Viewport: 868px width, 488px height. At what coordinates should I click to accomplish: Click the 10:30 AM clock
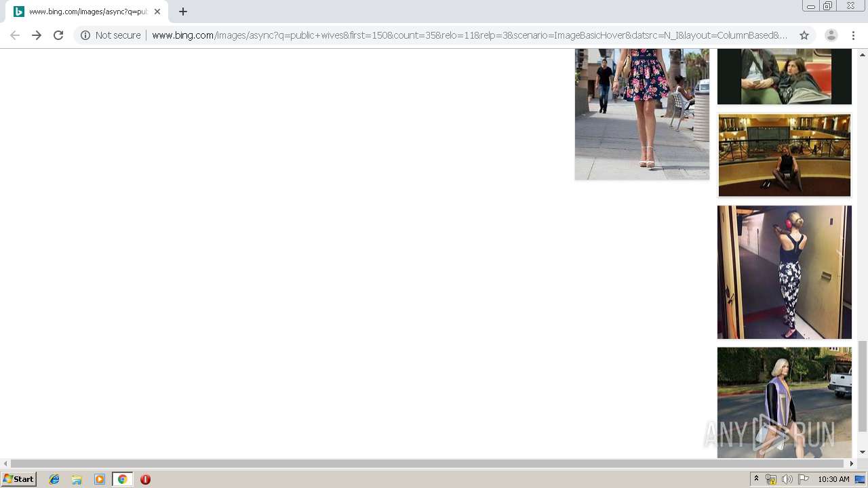(x=833, y=479)
